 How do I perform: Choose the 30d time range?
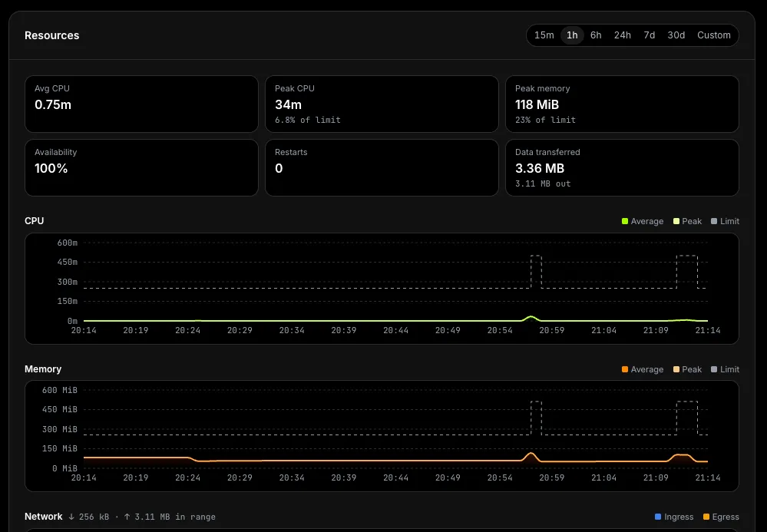click(x=676, y=35)
